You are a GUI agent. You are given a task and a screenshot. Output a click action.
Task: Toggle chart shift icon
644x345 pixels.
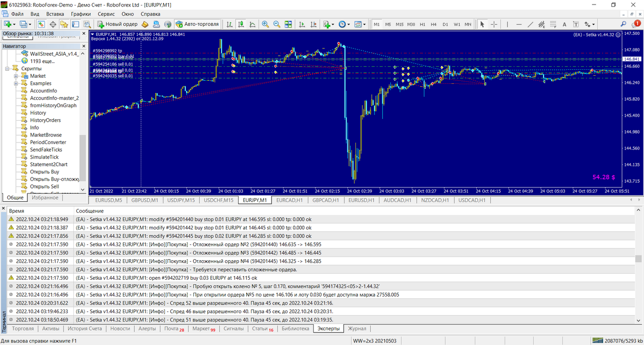tap(313, 24)
